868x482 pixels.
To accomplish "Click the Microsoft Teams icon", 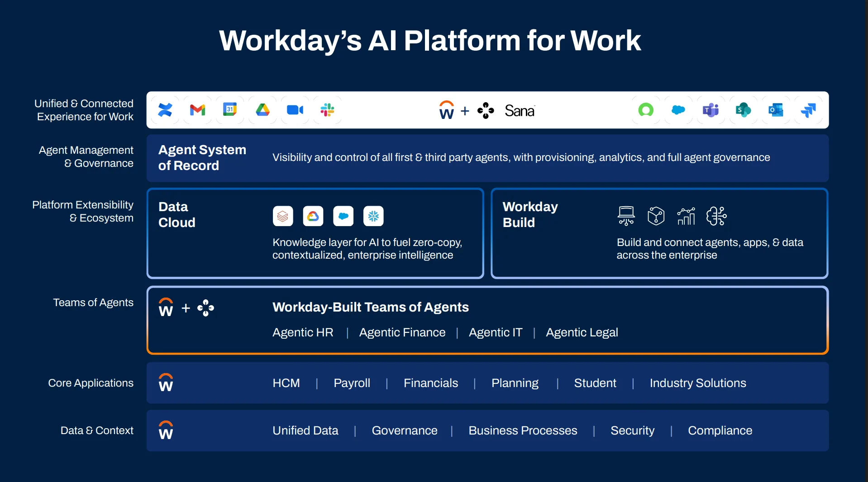I will [x=711, y=110].
